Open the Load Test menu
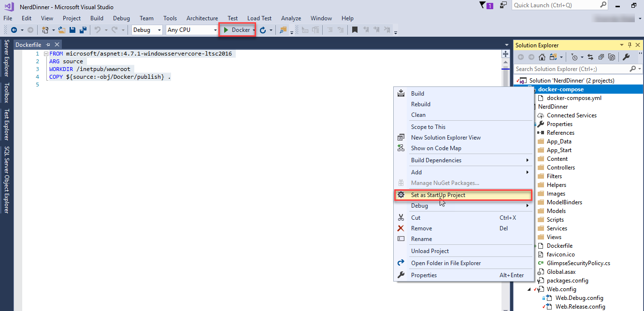The height and width of the screenshot is (311, 644). 259,18
